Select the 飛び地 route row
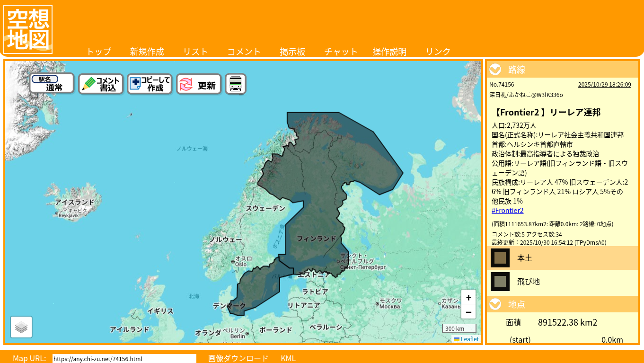Screen dimensions: 644x363 pyautogui.click(x=528, y=282)
